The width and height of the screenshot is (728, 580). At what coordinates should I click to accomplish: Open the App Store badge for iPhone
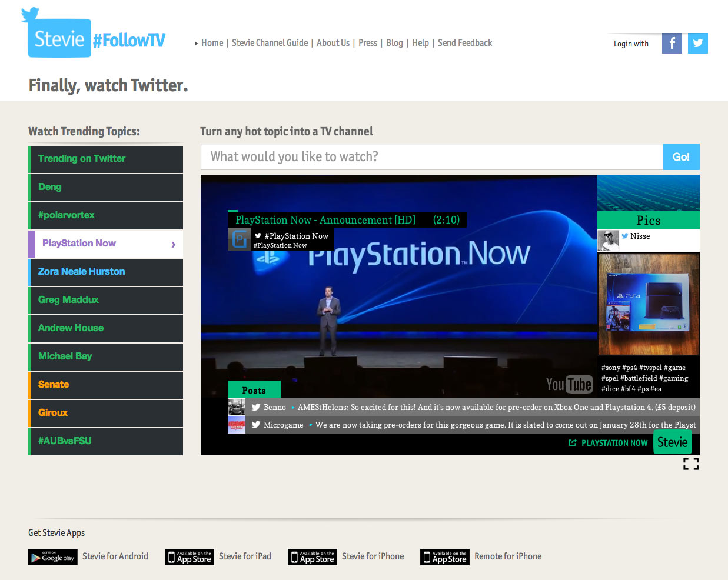[313, 557]
